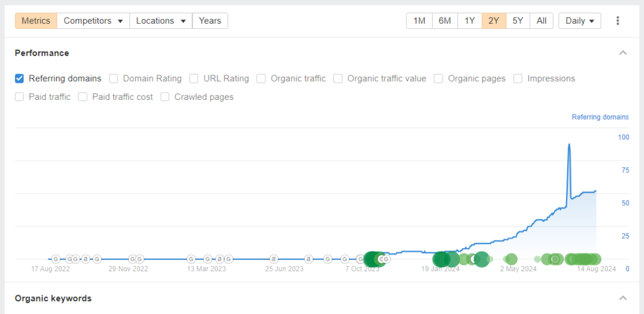644x314 pixels.
Task: Switch to the Metrics tab
Action: click(x=36, y=21)
